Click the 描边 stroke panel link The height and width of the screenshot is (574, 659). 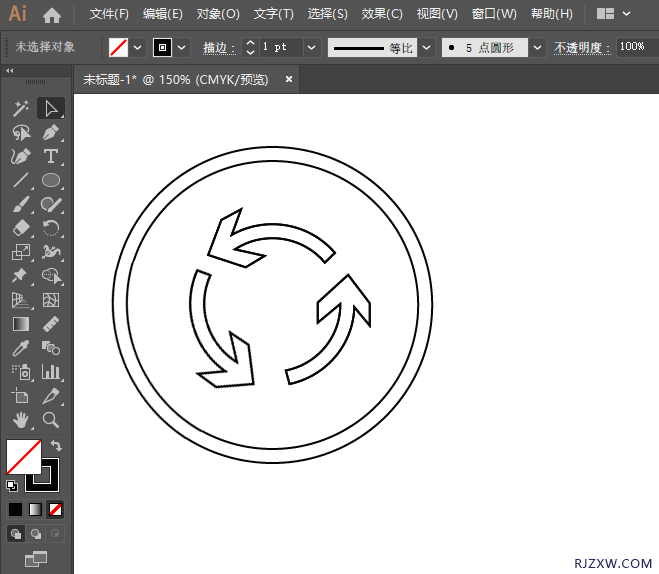click(x=217, y=48)
